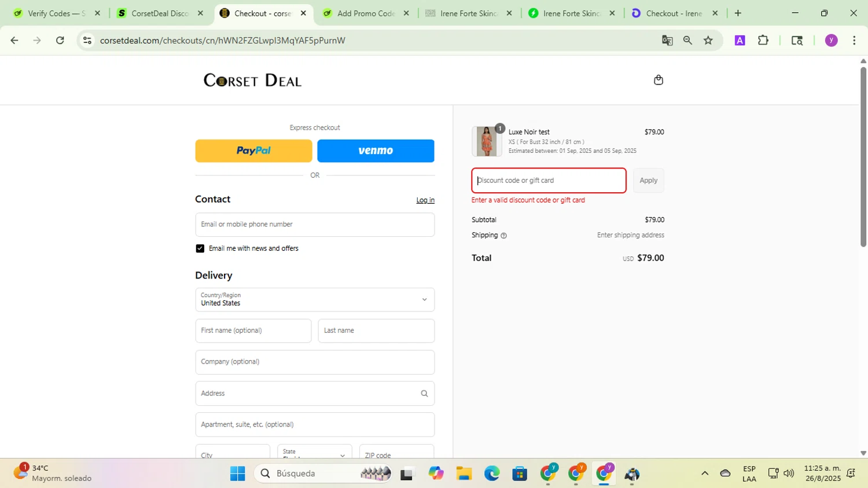Open the clock and date in taskbar

point(822,474)
